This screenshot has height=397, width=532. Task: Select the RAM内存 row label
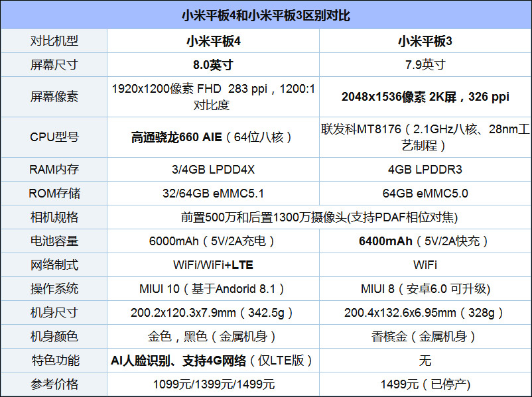click(54, 169)
